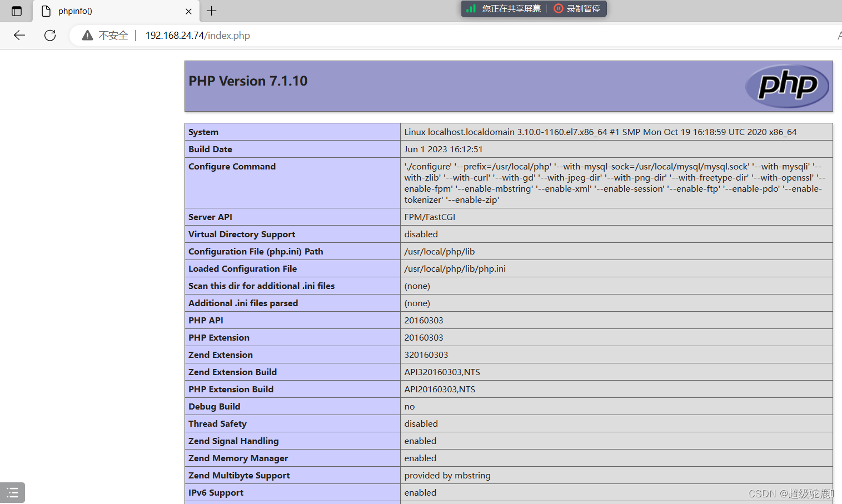Click the 320160303 value
This screenshot has height=504, width=842.
[426, 355]
